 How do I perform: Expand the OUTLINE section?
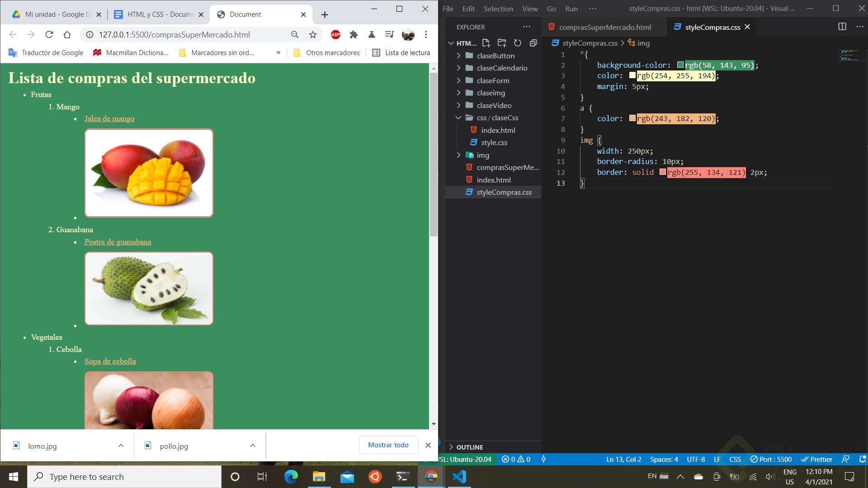(x=469, y=447)
